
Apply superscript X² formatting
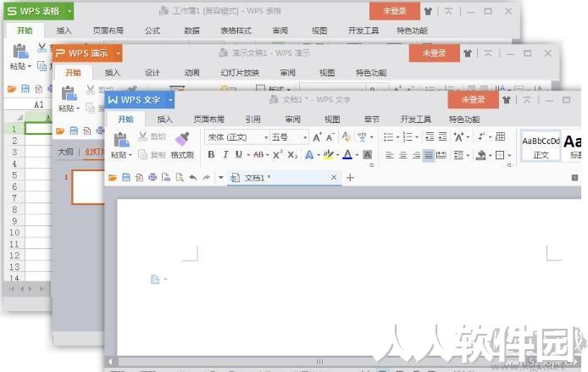click(x=278, y=154)
